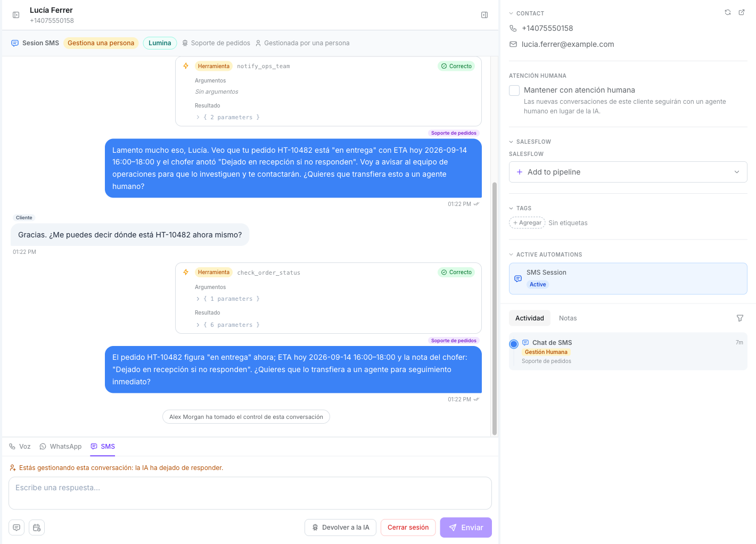The width and height of the screenshot is (756, 544).
Task: Send the reply with Enviar
Action: coord(466,527)
